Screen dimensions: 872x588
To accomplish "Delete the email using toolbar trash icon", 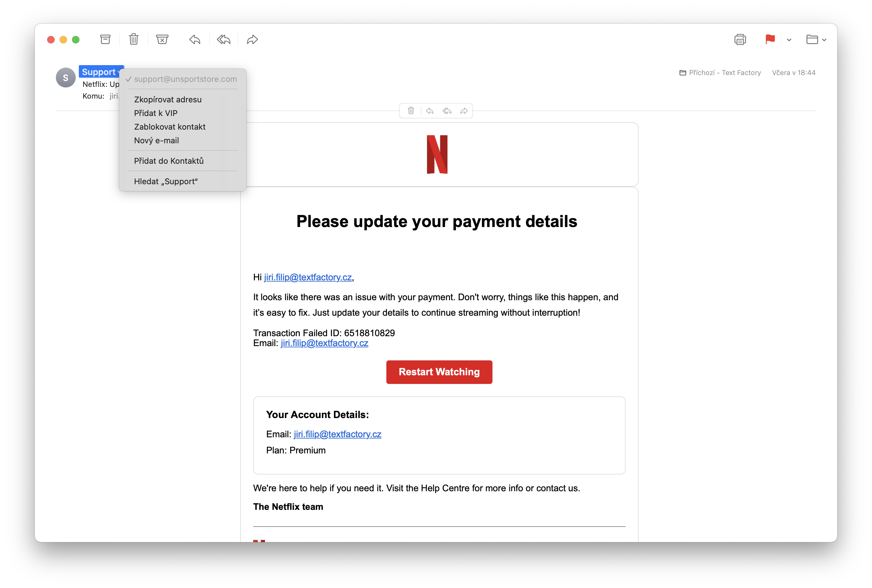I will coord(133,39).
